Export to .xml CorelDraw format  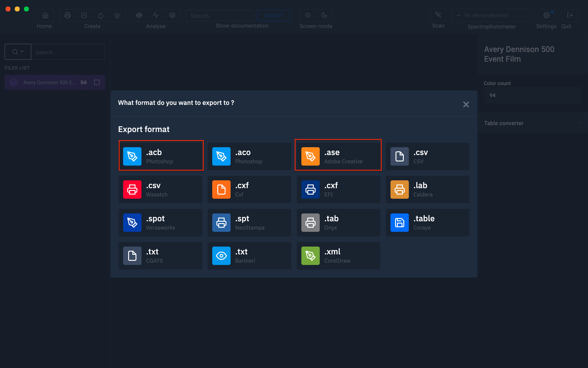click(x=338, y=256)
